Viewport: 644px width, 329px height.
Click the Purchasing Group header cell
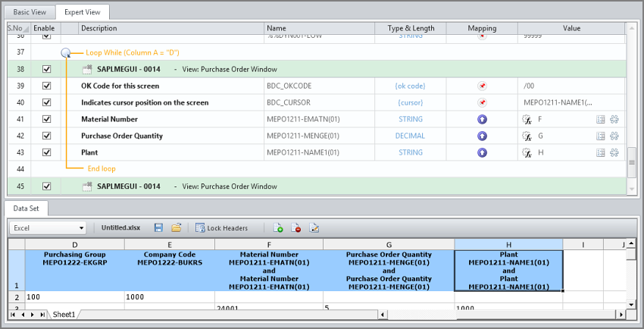[x=75, y=271]
